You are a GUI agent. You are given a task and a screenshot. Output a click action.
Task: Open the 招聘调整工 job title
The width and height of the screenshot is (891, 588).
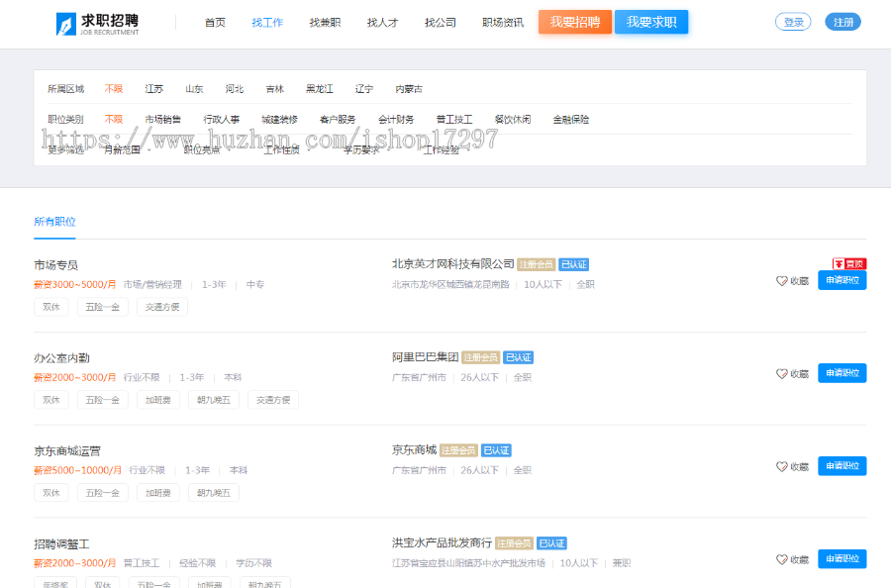coord(61,543)
